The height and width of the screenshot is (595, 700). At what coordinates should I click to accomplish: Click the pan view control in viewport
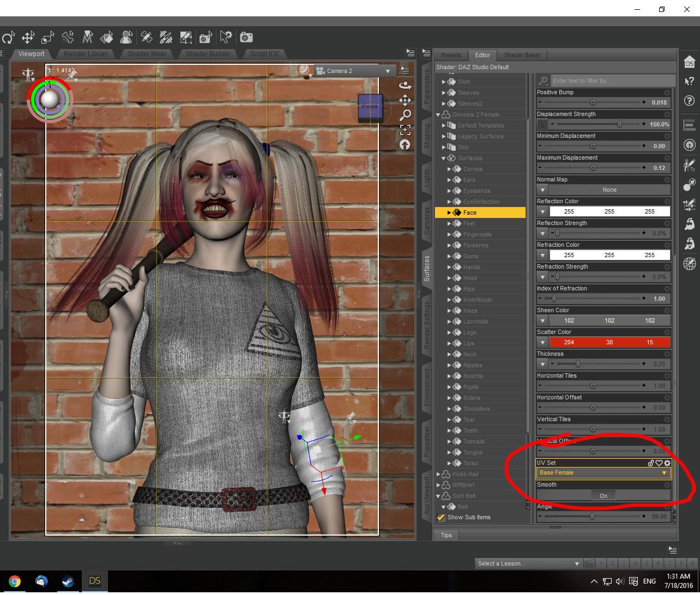point(405,100)
